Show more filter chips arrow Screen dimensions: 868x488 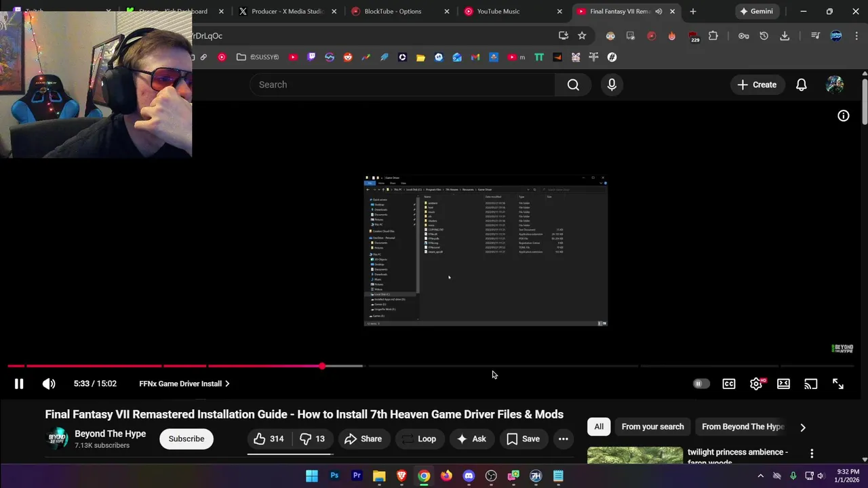pyautogui.click(x=803, y=427)
